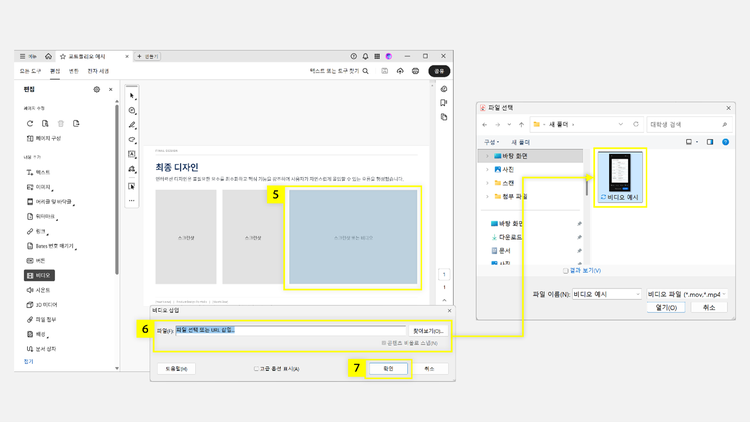Select the 텍스트 add text tool
750x422 pixels.
click(x=38, y=172)
